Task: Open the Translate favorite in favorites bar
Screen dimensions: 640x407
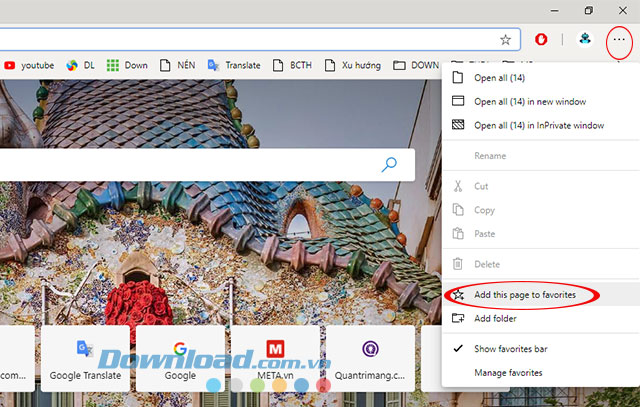Action: 234,65
